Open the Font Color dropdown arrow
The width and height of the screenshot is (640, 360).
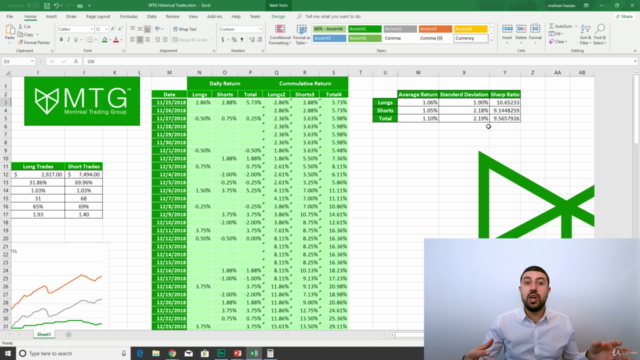tap(121, 40)
